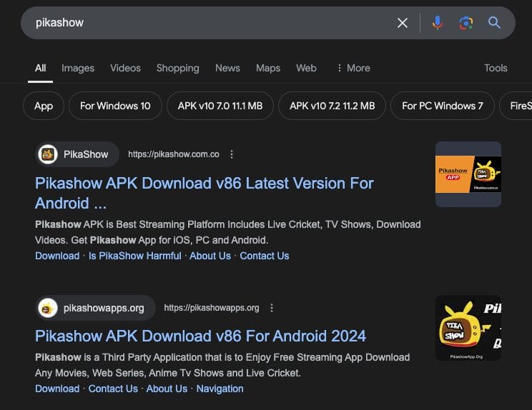Viewport: 532px width, 410px height.
Task: Switch to the Web tab
Action: [306, 68]
